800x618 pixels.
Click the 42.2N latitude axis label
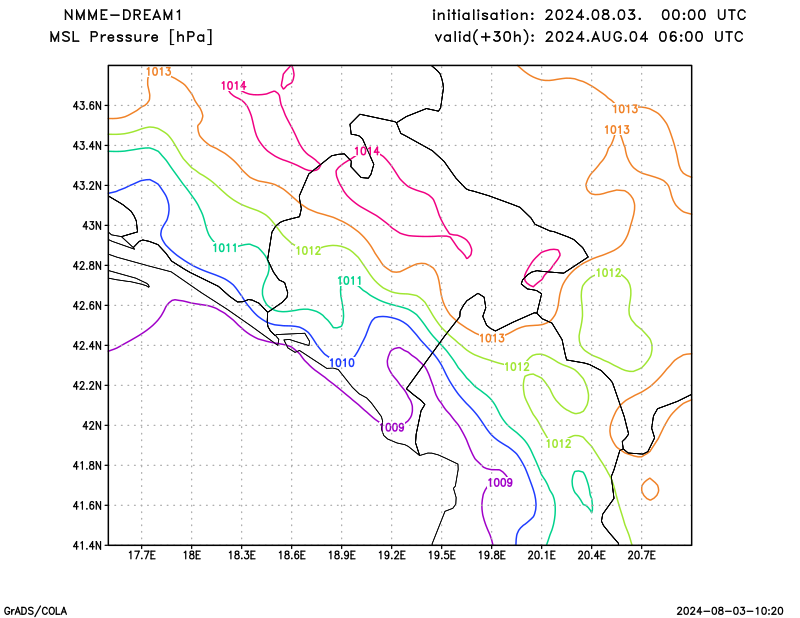pos(87,385)
